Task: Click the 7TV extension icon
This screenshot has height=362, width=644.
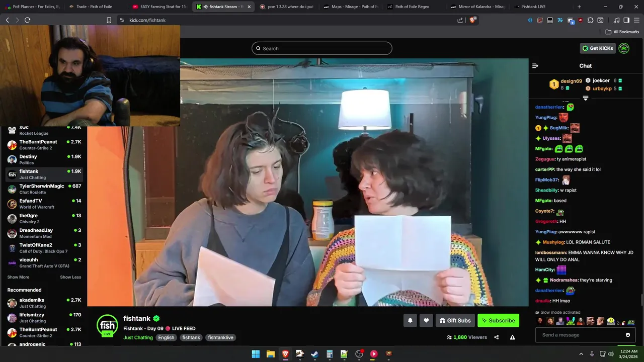Action: (560, 20)
